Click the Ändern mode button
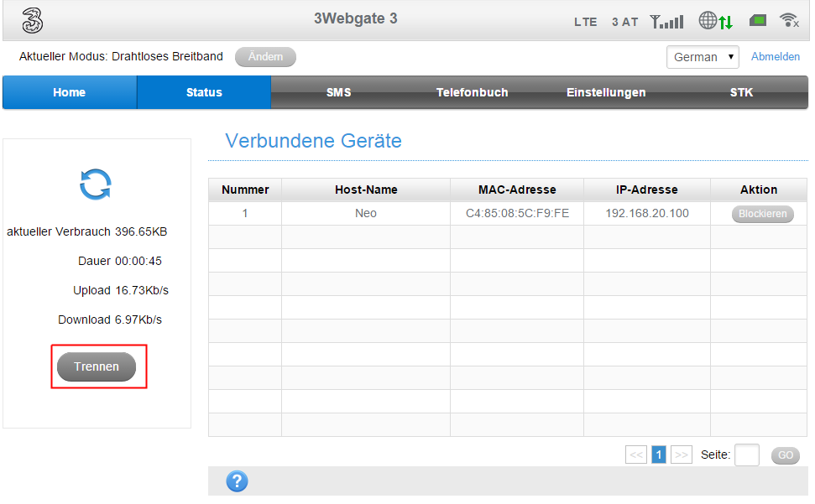Image resolution: width=815 pixels, height=504 pixels. coord(265,57)
